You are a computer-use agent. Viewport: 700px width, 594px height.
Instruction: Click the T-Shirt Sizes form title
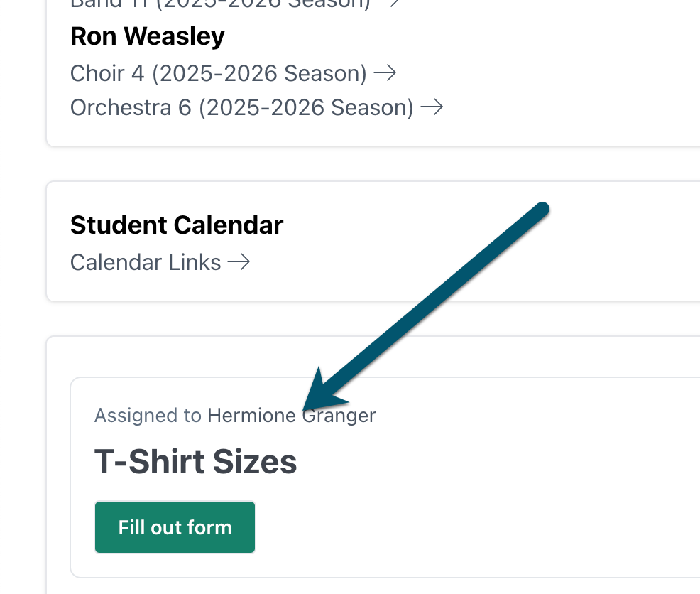pyautogui.click(x=195, y=462)
